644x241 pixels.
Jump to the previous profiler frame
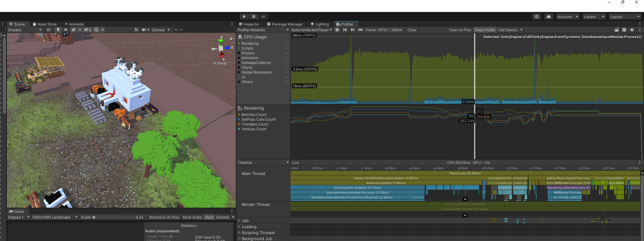pos(345,30)
